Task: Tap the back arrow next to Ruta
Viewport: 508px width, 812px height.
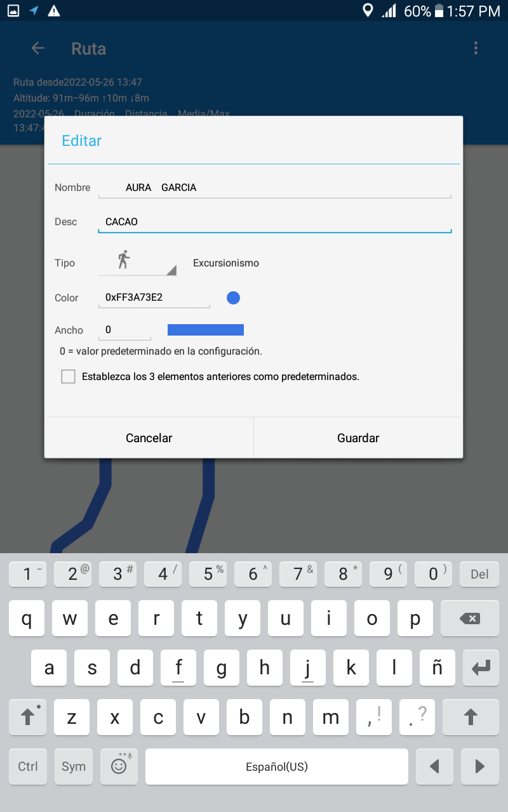Action: [x=38, y=48]
